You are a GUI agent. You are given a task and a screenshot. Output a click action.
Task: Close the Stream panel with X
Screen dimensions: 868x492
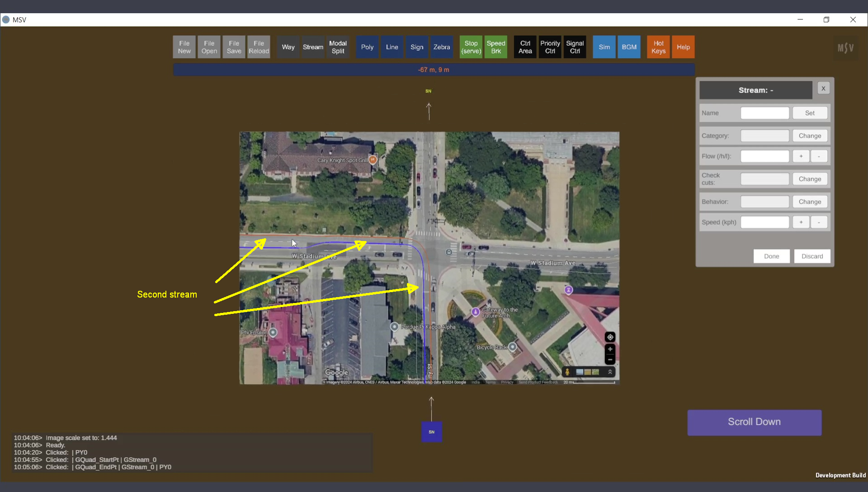coord(823,89)
